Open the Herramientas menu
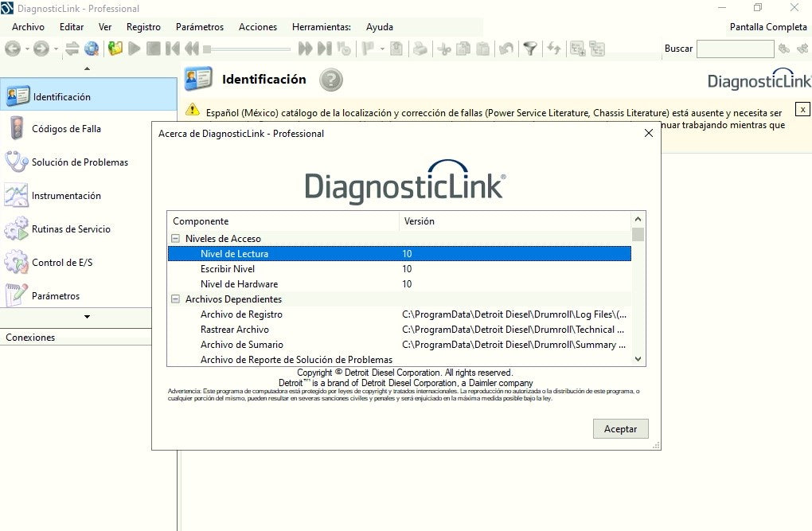This screenshot has height=531, width=812. tap(322, 27)
